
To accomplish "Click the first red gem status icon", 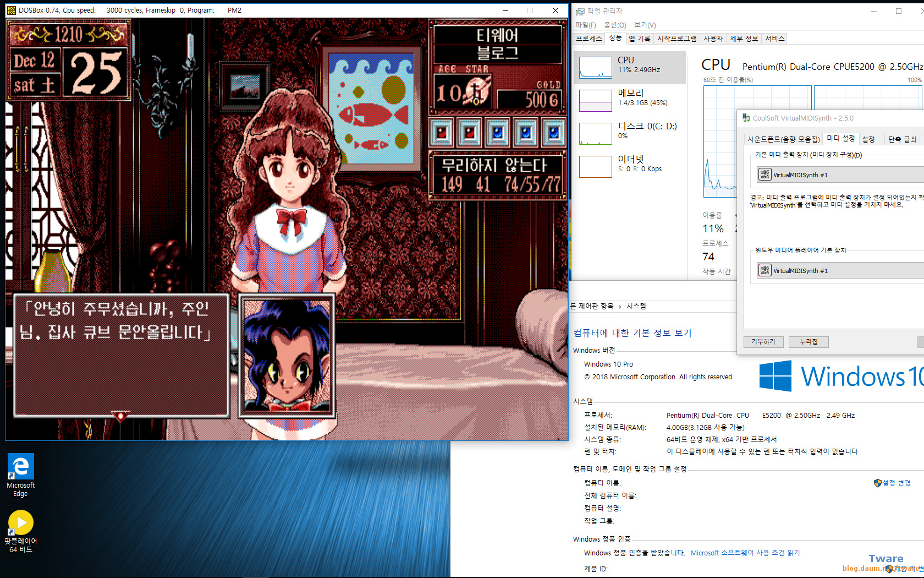I will tap(442, 133).
